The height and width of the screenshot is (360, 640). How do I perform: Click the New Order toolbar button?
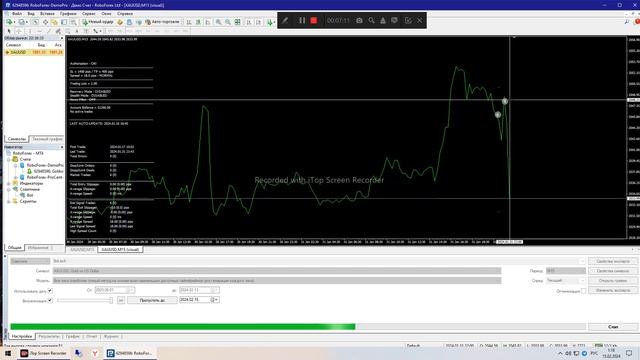click(x=98, y=22)
